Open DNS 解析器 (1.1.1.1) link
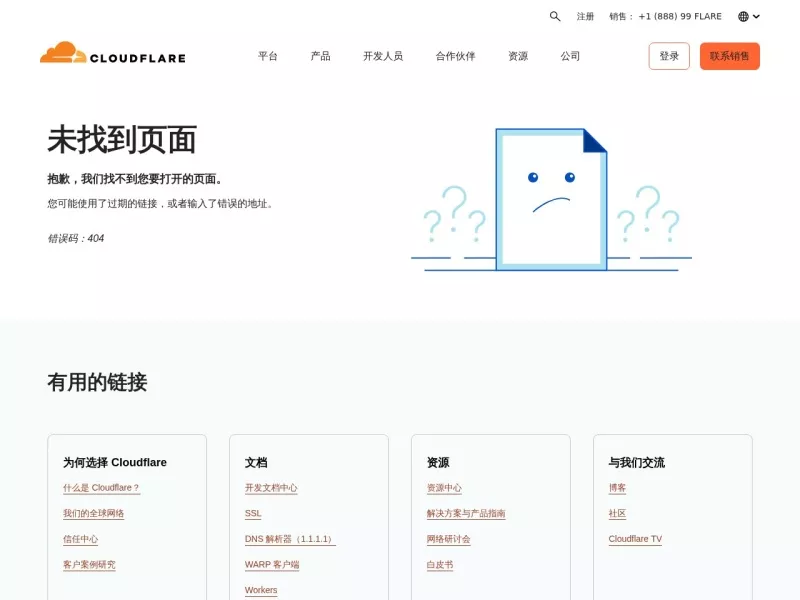 290,539
